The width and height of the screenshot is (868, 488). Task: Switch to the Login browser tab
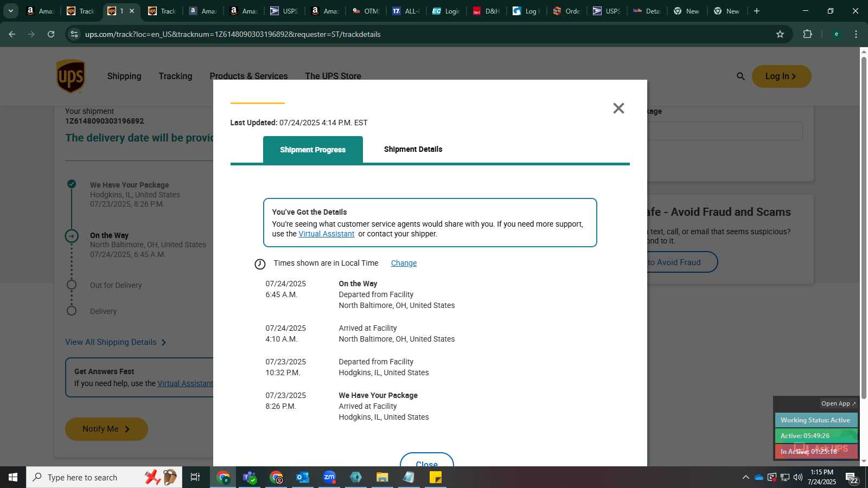click(446, 11)
